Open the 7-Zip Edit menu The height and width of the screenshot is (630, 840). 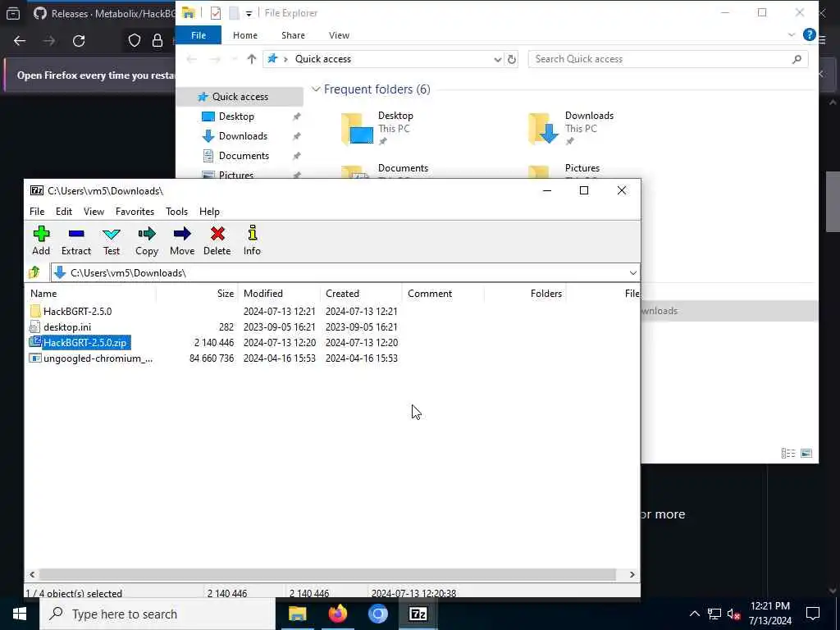64,212
